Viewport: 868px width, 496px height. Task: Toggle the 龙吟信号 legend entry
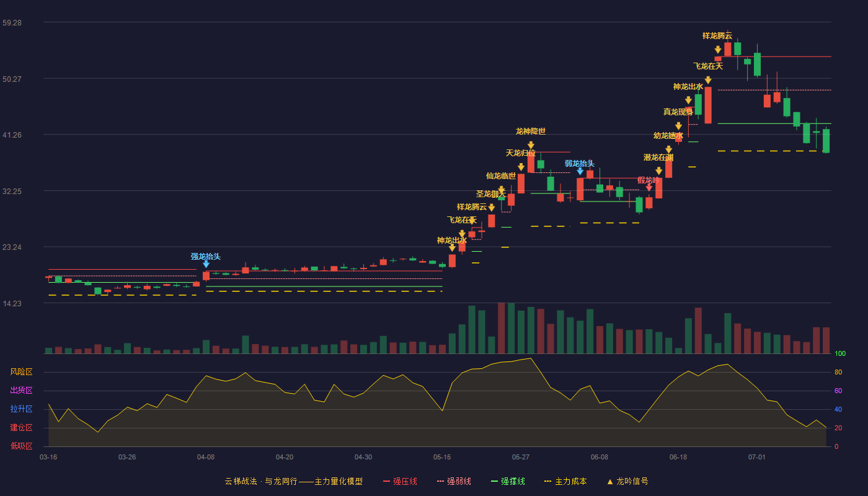(627, 481)
